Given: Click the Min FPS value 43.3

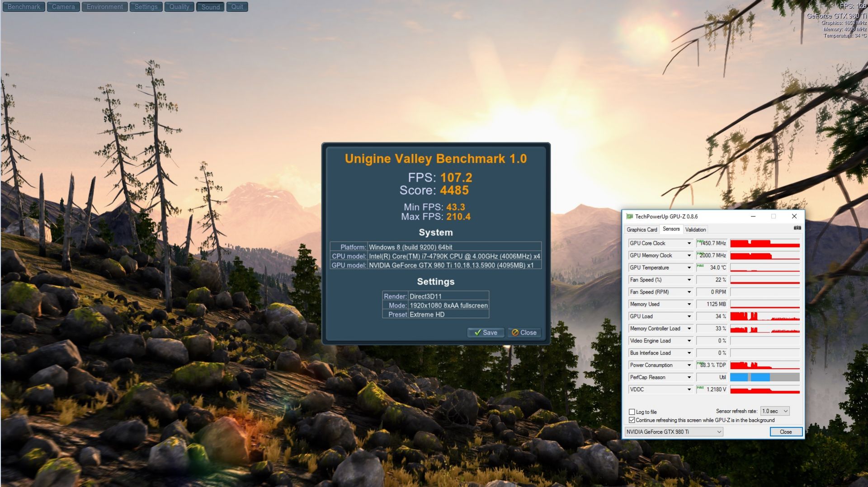Looking at the screenshot, I should [456, 207].
